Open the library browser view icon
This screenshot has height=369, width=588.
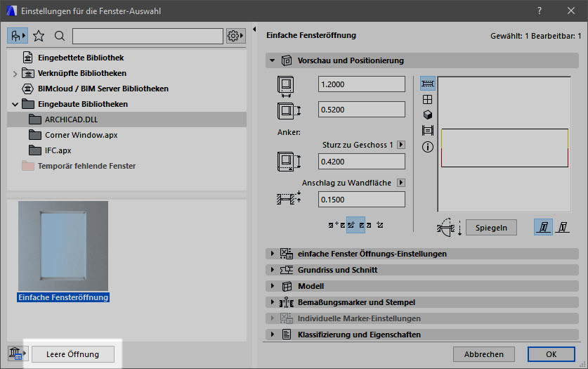[18, 36]
